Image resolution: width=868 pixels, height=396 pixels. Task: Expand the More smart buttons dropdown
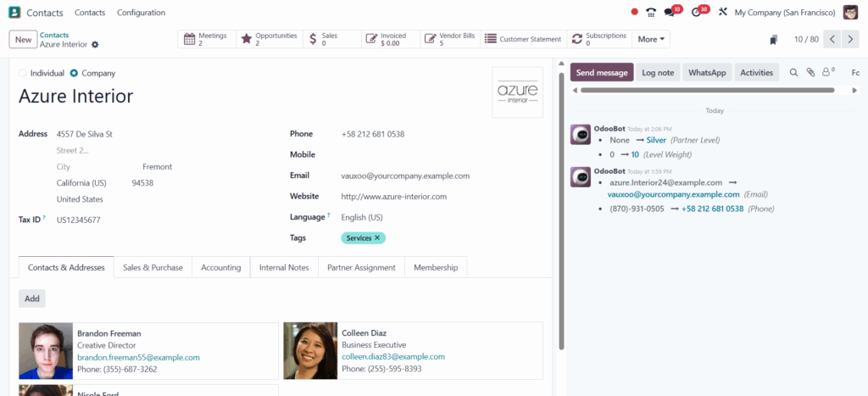(x=650, y=39)
